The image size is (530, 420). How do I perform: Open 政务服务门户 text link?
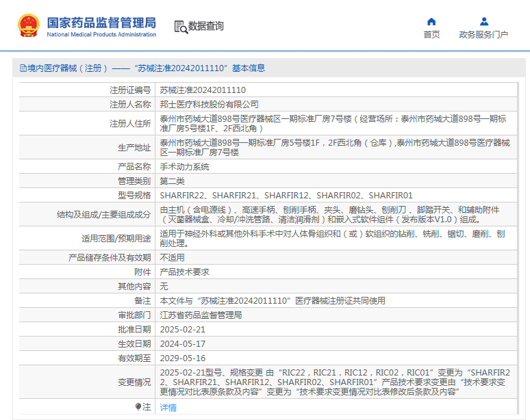483,34
